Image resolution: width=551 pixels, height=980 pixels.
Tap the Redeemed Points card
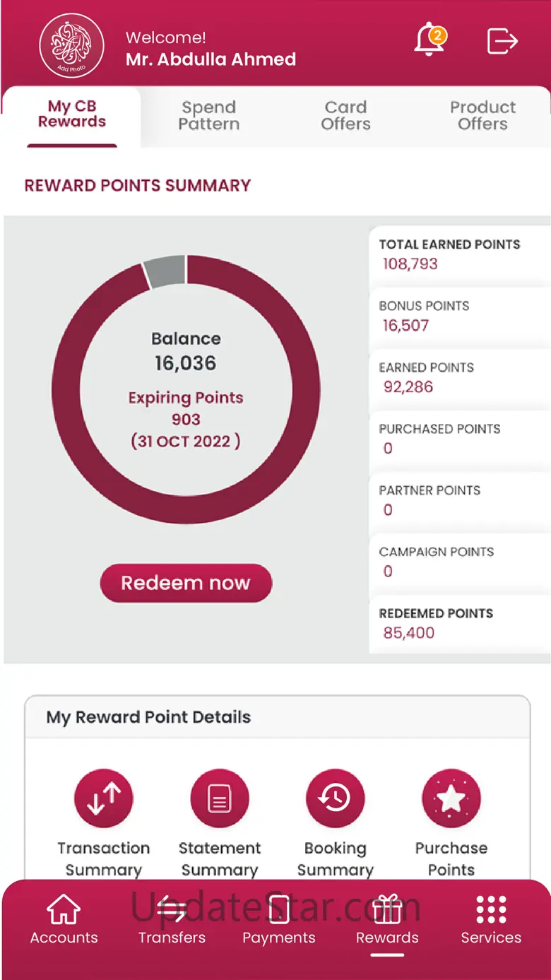coord(459,623)
